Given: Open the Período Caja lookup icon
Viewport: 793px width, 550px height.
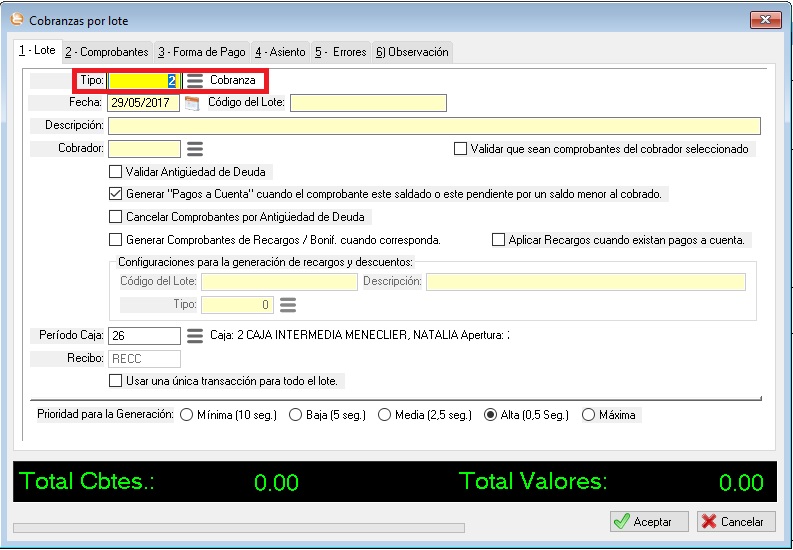Looking at the screenshot, I should coord(195,336).
